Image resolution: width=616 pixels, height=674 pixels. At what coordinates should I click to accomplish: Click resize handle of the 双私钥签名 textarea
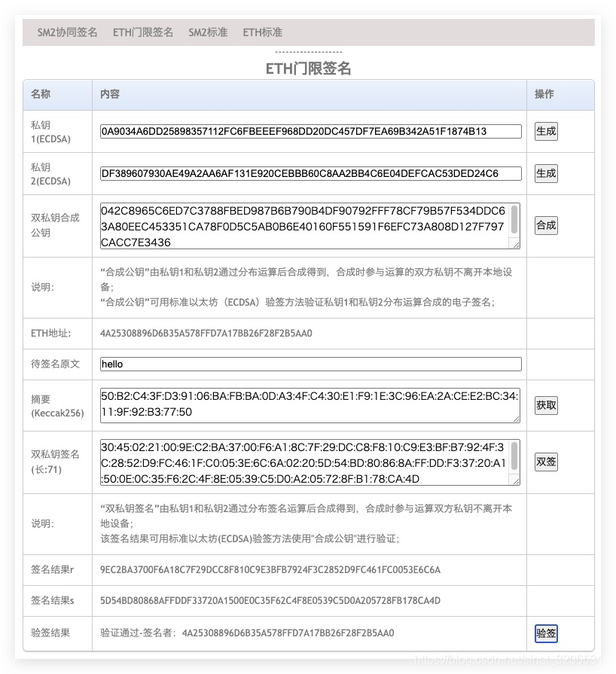[516, 481]
